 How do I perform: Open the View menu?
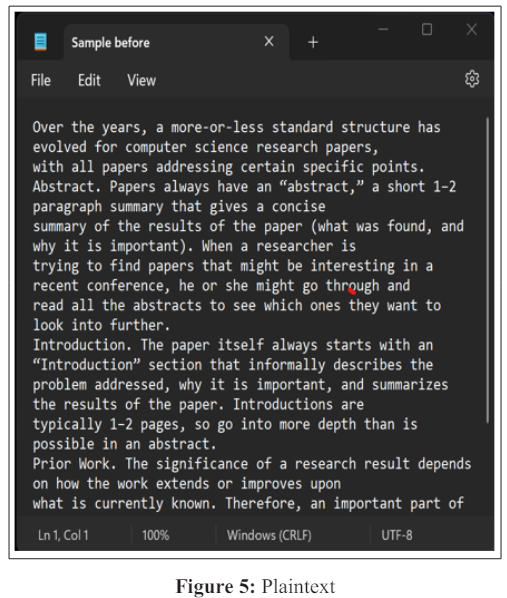[x=142, y=80]
